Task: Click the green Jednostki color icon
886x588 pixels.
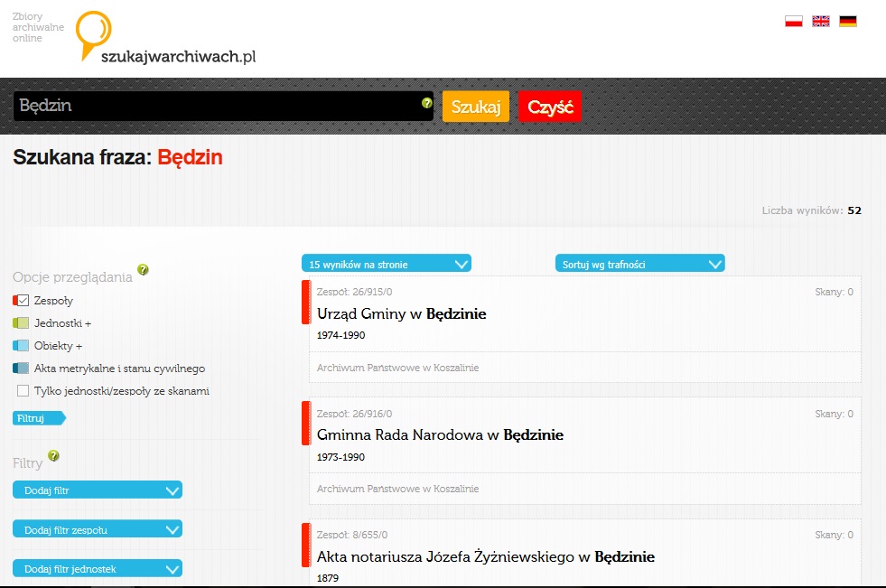Action: [22, 323]
